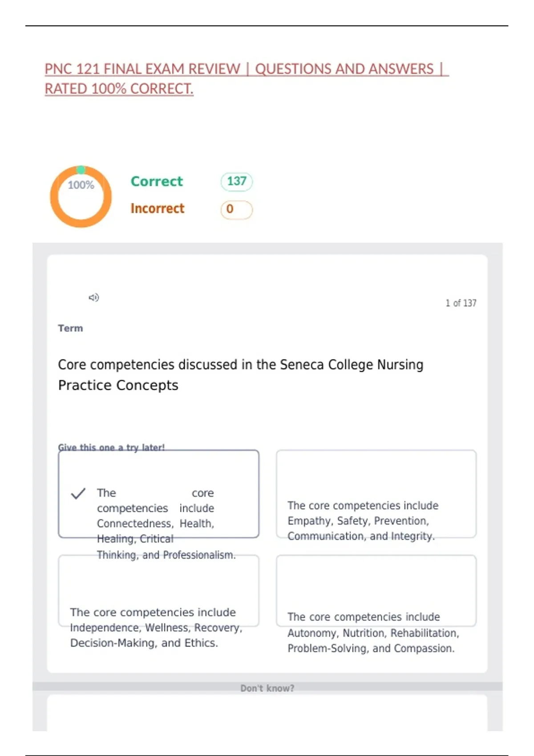The image size is (534, 756).
Task: Click the Correct label
Action: click(x=157, y=181)
